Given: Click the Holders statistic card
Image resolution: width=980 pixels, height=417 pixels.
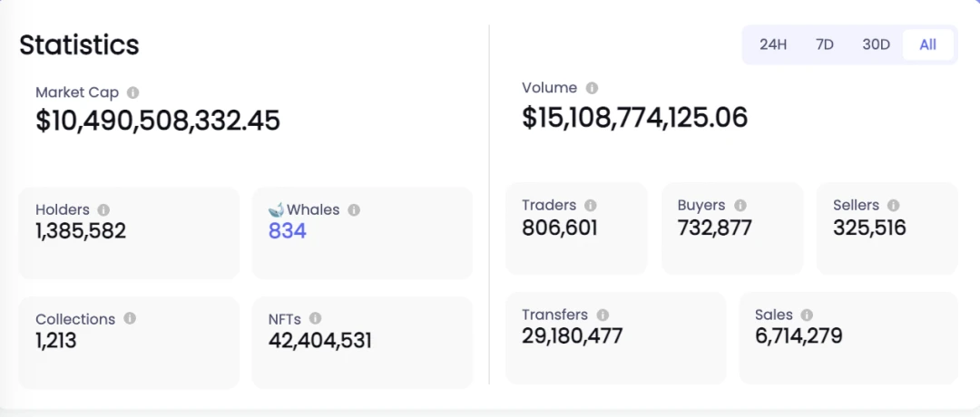Looking at the screenshot, I should coord(129,233).
